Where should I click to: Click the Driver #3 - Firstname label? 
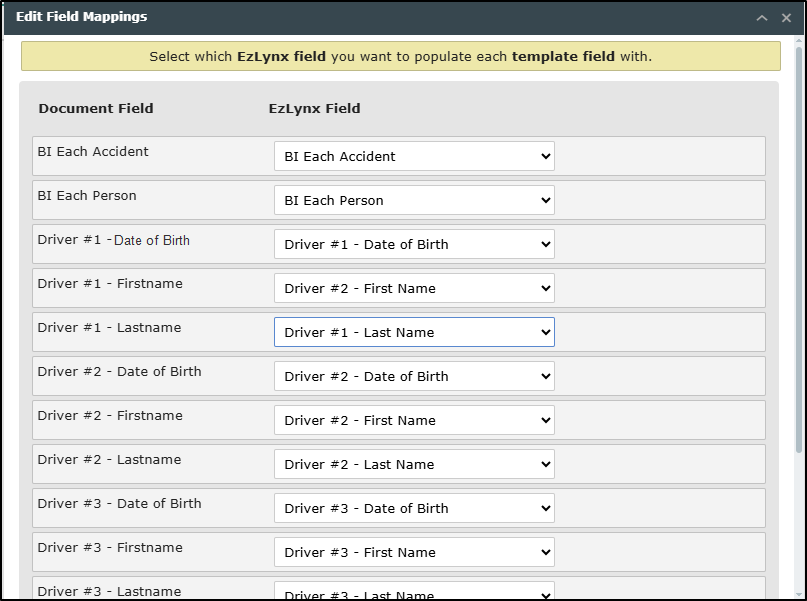click(110, 547)
